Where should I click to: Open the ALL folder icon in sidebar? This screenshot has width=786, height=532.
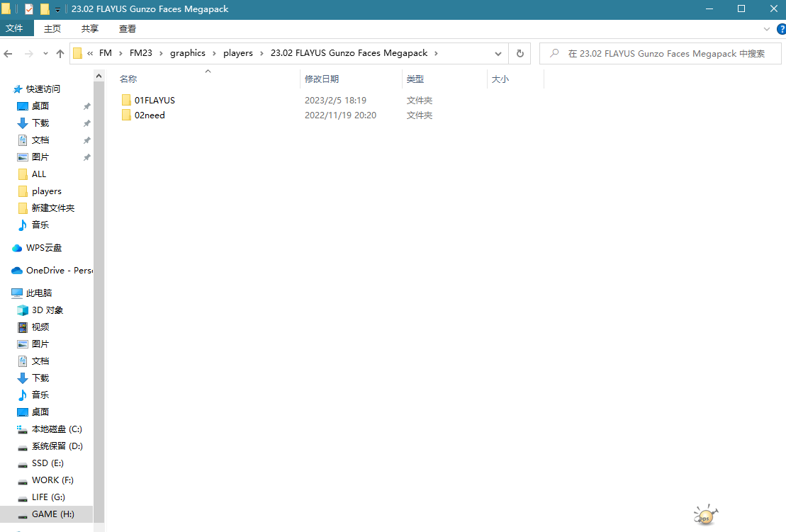[x=23, y=174]
